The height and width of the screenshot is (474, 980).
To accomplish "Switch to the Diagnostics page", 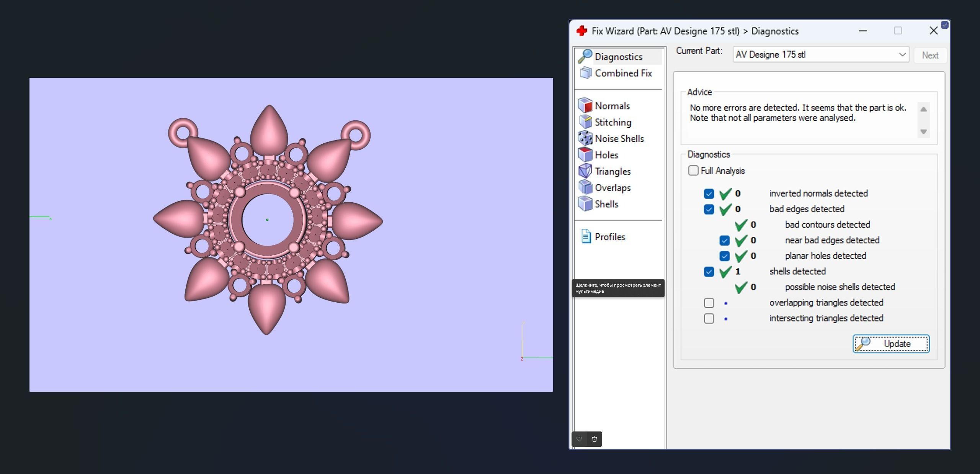I will coord(618,57).
